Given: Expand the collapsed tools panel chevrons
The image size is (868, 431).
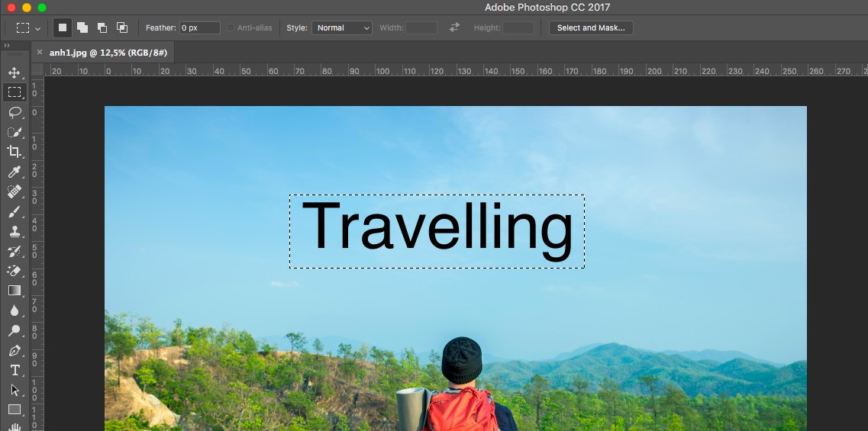Looking at the screenshot, I should click(x=7, y=46).
